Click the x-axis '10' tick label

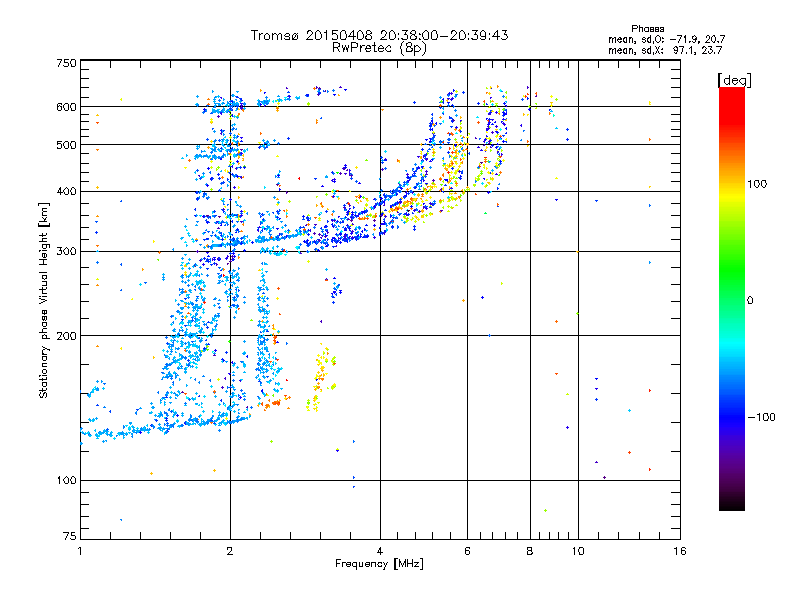coord(578,551)
